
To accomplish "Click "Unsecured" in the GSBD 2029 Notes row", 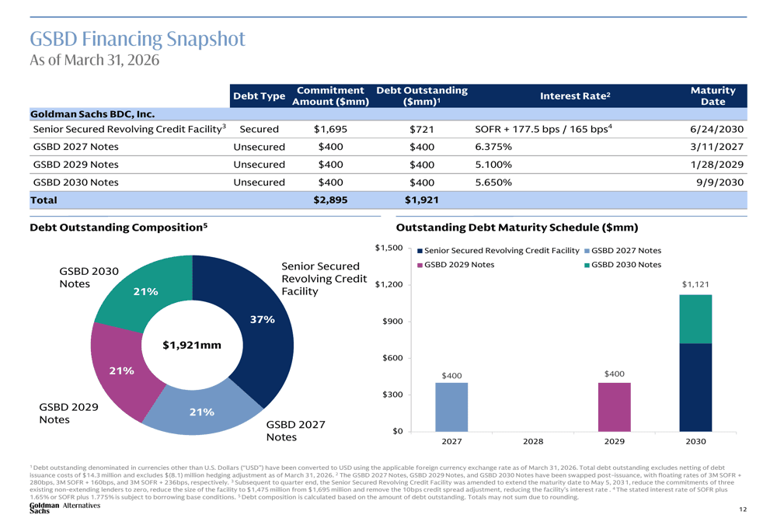I will pyautogui.click(x=260, y=165).
